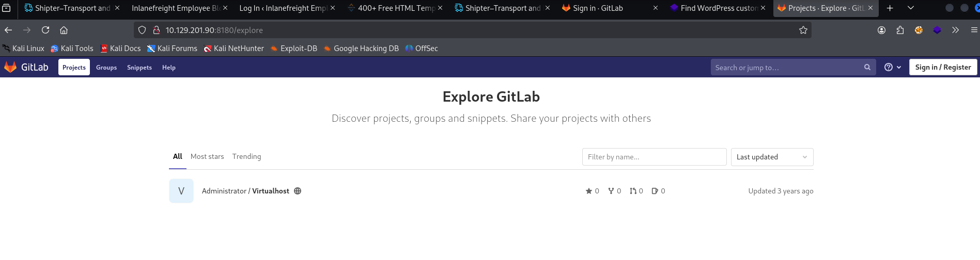Screen dimensions: 980x260
Task: Click the GitLab fox logo
Action: pos(10,67)
